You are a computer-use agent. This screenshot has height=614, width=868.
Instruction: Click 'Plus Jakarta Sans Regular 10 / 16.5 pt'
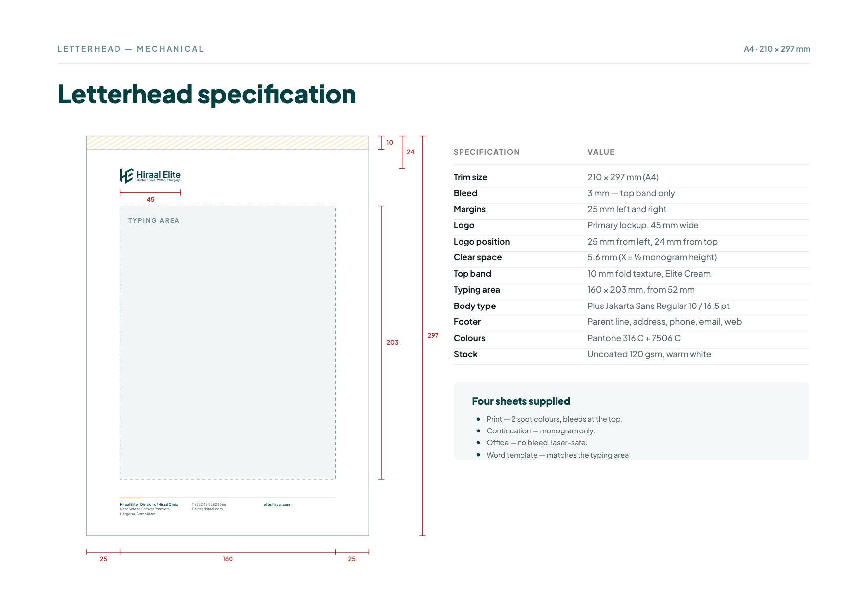point(658,306)
